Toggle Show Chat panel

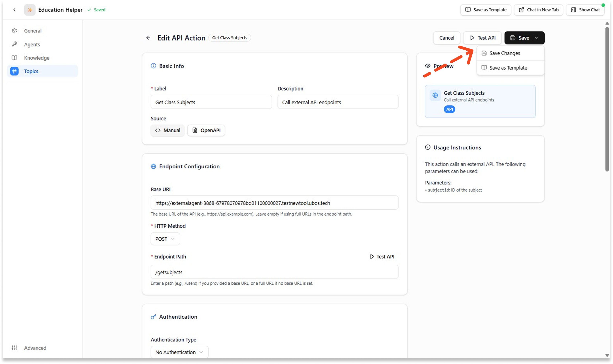point(585,10)
